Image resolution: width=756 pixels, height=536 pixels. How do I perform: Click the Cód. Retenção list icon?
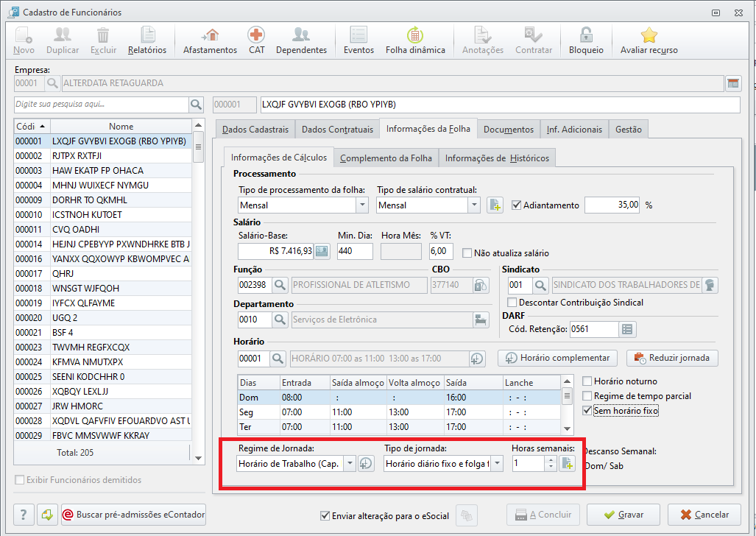pos(627,330)
